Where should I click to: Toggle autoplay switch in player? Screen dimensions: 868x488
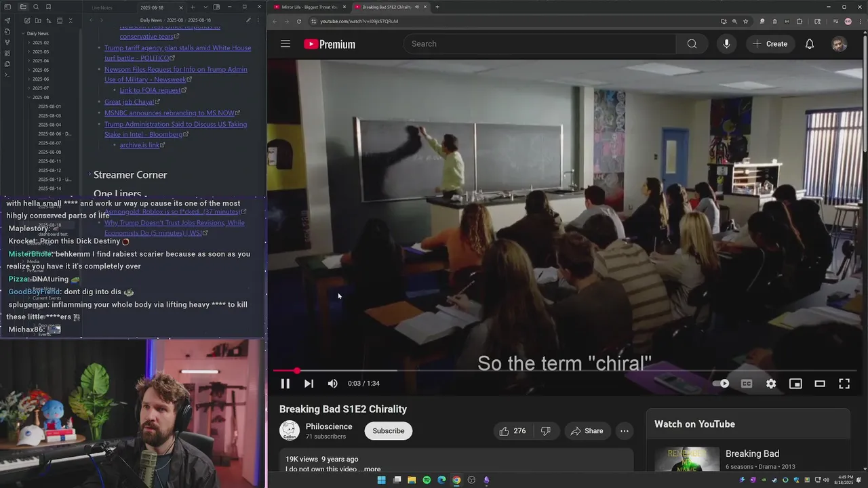721,384
